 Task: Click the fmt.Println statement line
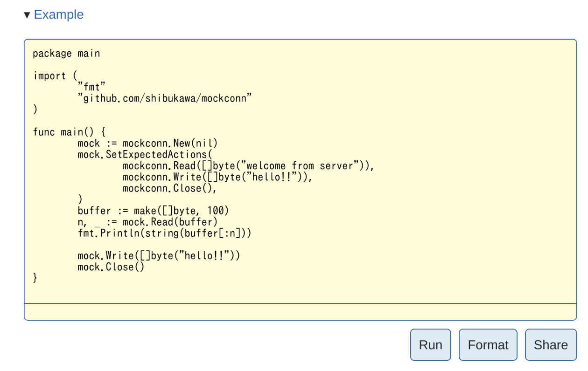[164, 233]
